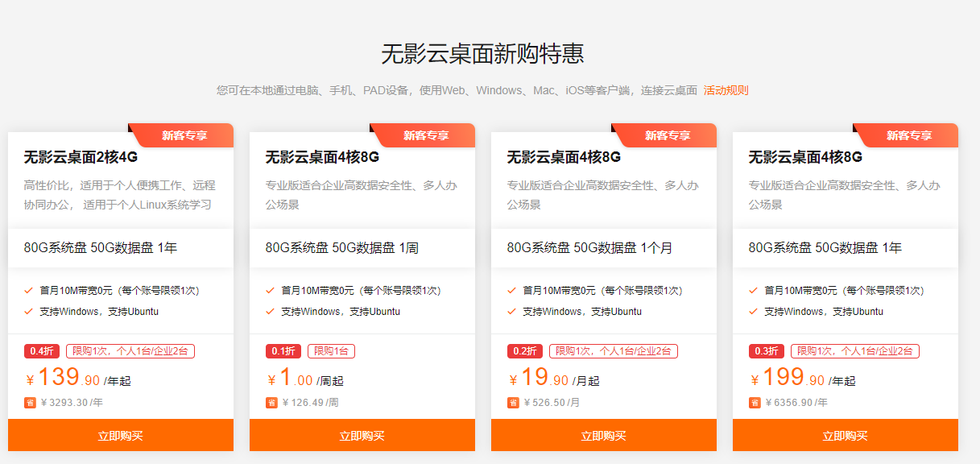Click the 无影云桌面新购特惠 page heading
This screenshot has width=980, height=464.
[x=482, y=54]
